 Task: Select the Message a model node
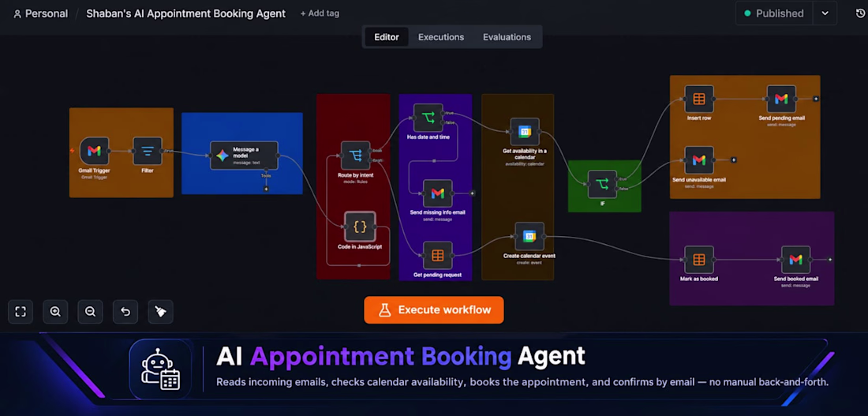pos(244,155)
